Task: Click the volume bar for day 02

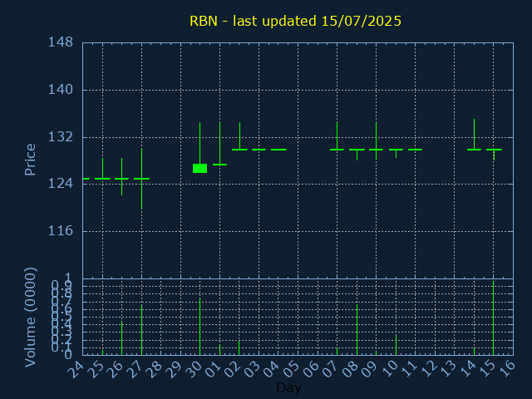Action: (x=239, y=347)
